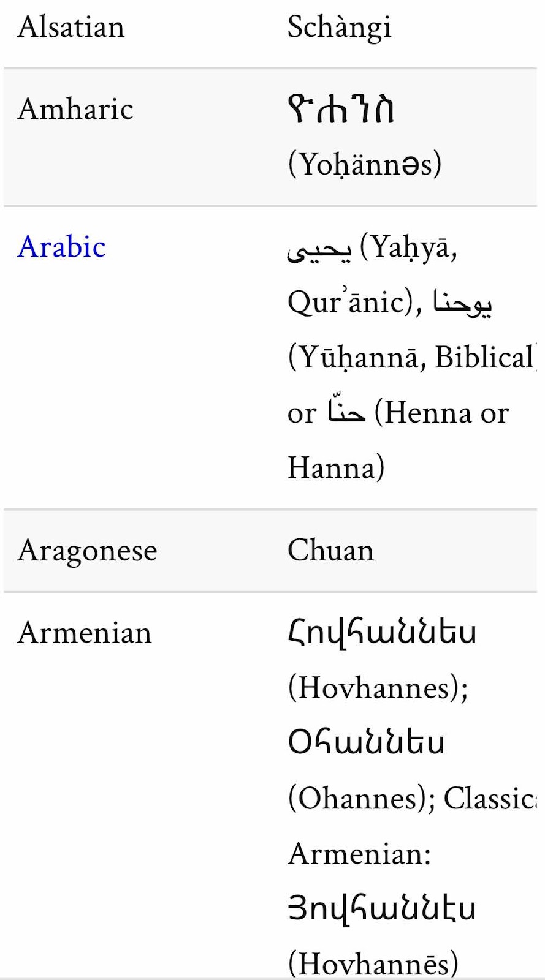Select the Alsatian language cell
The image size is (545, 980).
coord(71,27)
